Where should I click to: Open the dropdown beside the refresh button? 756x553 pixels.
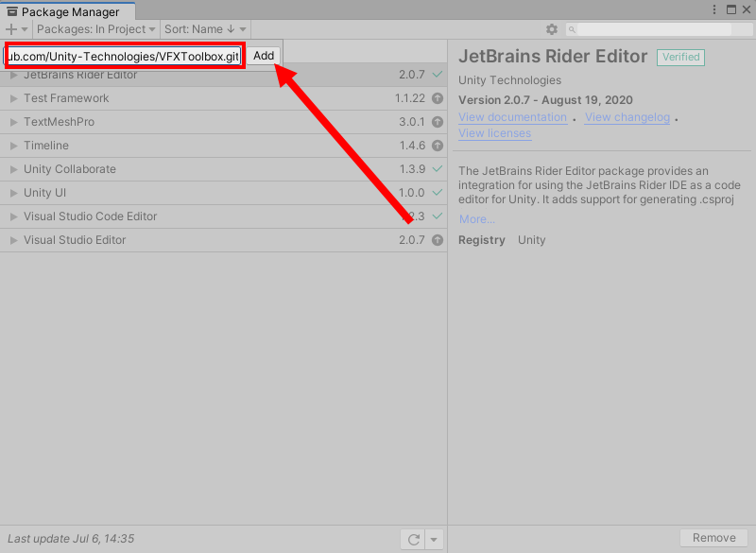click(x=434, y=540)
